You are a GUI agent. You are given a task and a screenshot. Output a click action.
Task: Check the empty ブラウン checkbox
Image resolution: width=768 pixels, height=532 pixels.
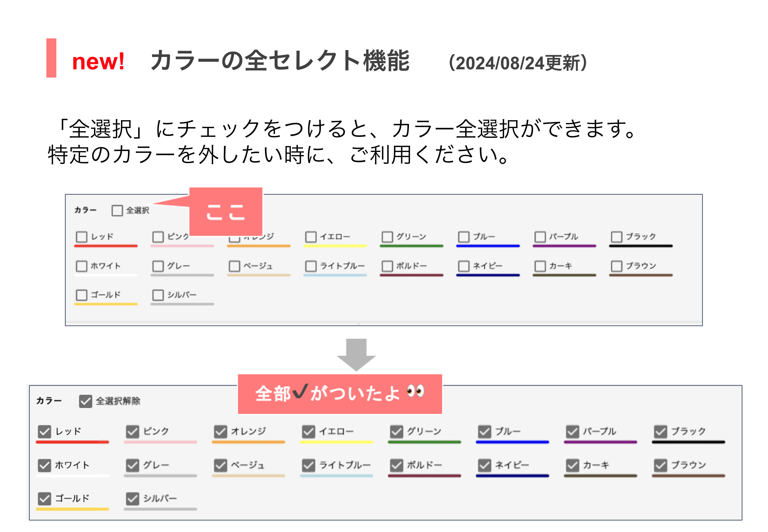point(616,266)
